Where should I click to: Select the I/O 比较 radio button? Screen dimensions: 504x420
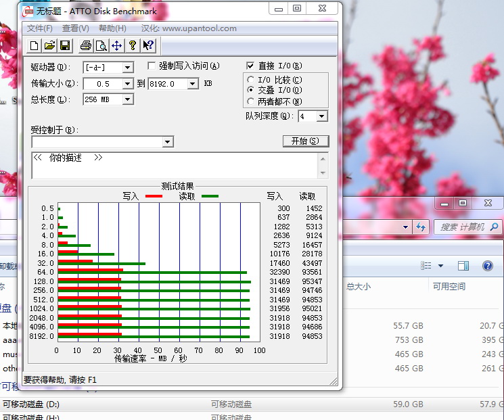click(250, 79)
